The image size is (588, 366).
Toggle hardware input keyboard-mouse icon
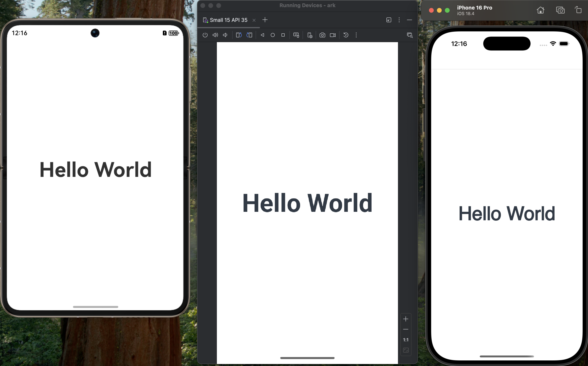[296, 35]
